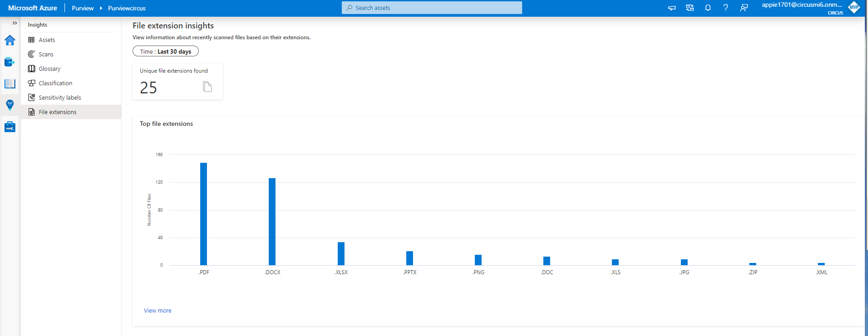Viewport: 868px width, 336px height.
Task: Go to Sensitivity labels insights
Action: click(60, 98)
